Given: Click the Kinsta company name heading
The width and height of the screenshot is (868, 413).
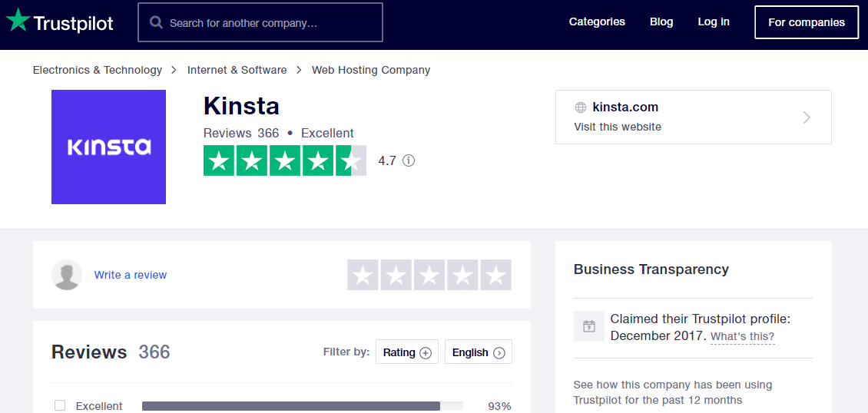Looking at the screenshot, I should [x=241, y=106].
